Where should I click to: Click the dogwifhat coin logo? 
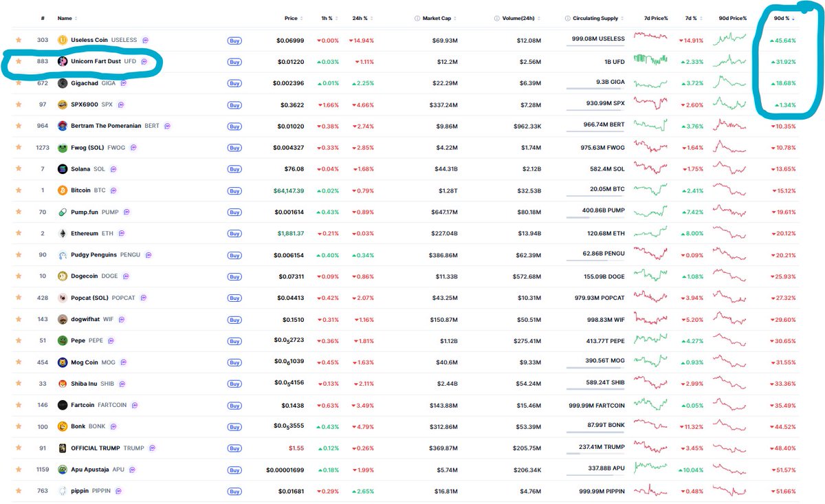tap(63, 320)
